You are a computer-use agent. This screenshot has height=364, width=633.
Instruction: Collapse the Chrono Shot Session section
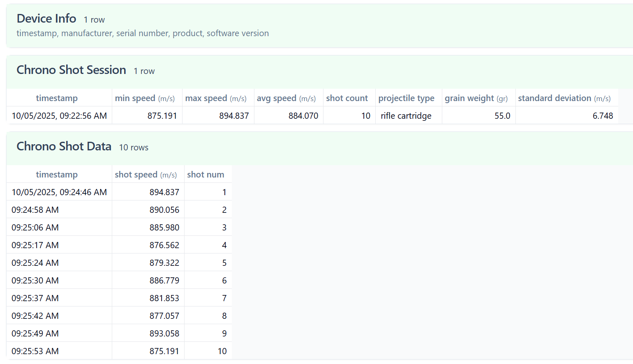tap(71, 70)
